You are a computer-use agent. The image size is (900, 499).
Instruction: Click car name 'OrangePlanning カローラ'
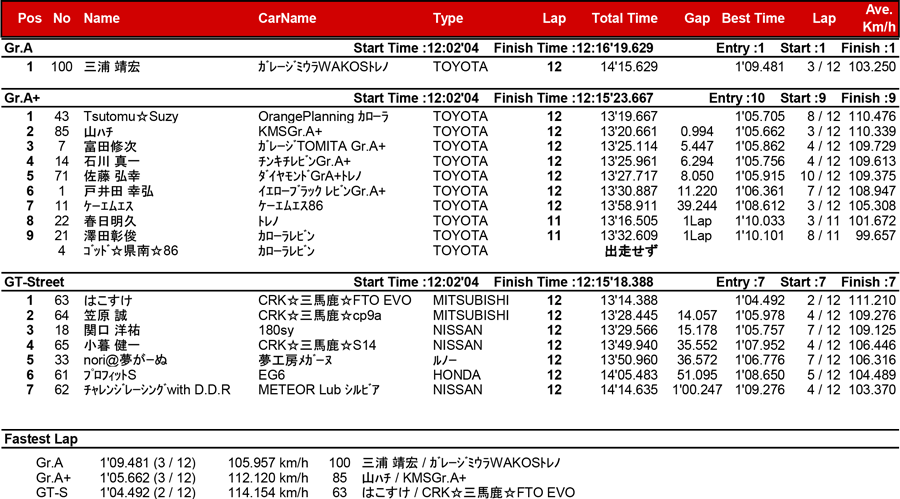(323, 117)
